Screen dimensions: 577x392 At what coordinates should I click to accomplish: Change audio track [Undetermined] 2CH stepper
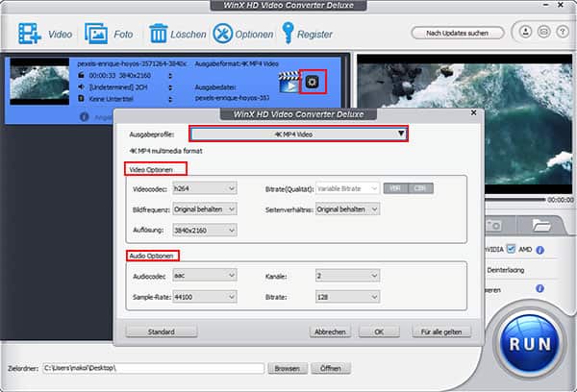(x=170, y=87)
